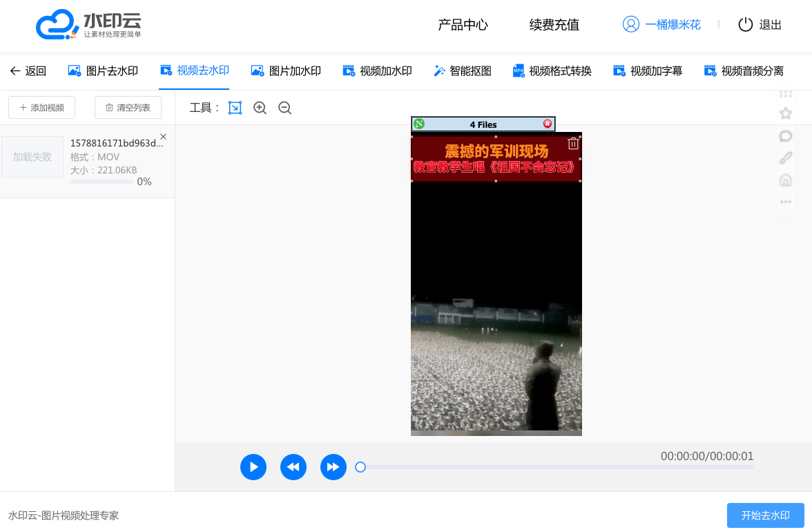
Task: Click the star favorite icon in sidebar
Action: [x=786, y=113]
